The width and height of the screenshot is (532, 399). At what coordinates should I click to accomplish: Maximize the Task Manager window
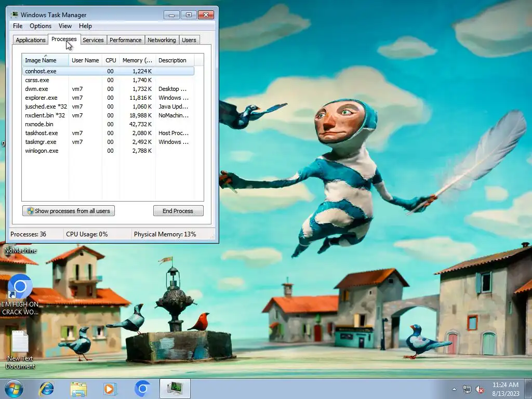click(x=189, y=15)
